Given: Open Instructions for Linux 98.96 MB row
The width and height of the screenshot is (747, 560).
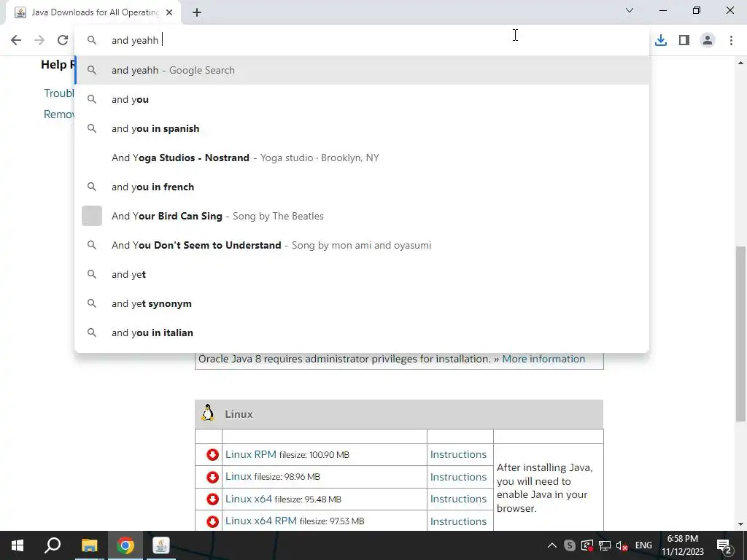Looking at the screenshot, I should (x=458, y=477).
